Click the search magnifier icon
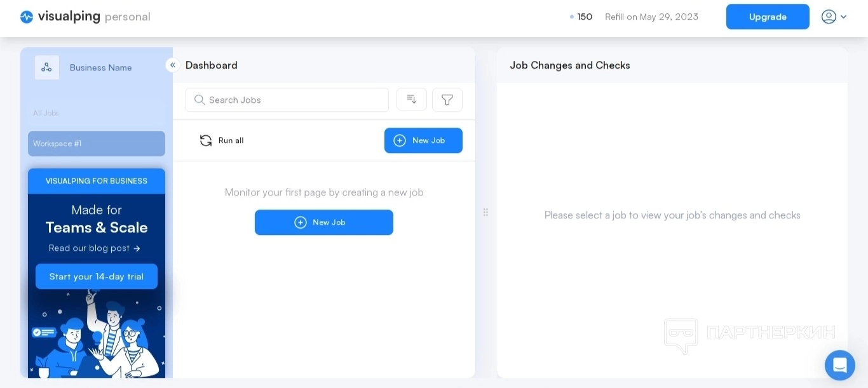 pyautogui.click(x=200, y=100)
